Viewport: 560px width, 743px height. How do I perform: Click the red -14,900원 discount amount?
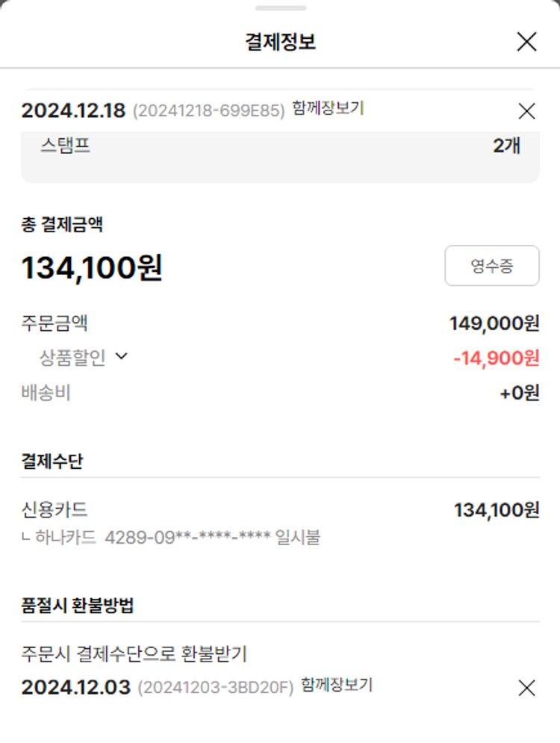tap(496, 358)
